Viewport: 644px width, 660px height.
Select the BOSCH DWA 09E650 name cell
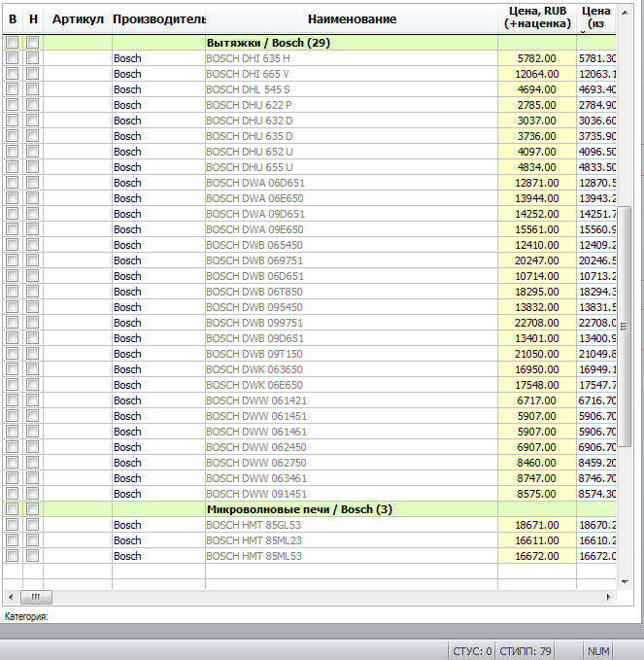pos(352,229)
